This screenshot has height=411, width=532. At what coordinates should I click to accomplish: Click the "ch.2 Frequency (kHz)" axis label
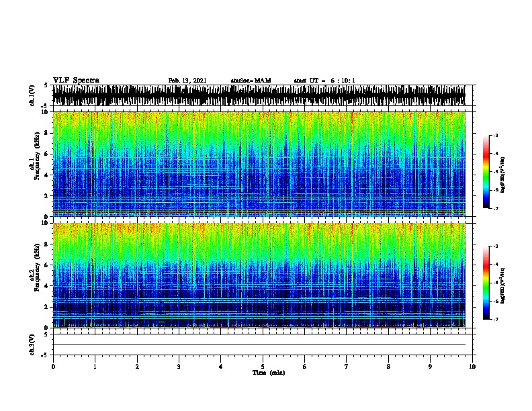(x=36, y=267)
